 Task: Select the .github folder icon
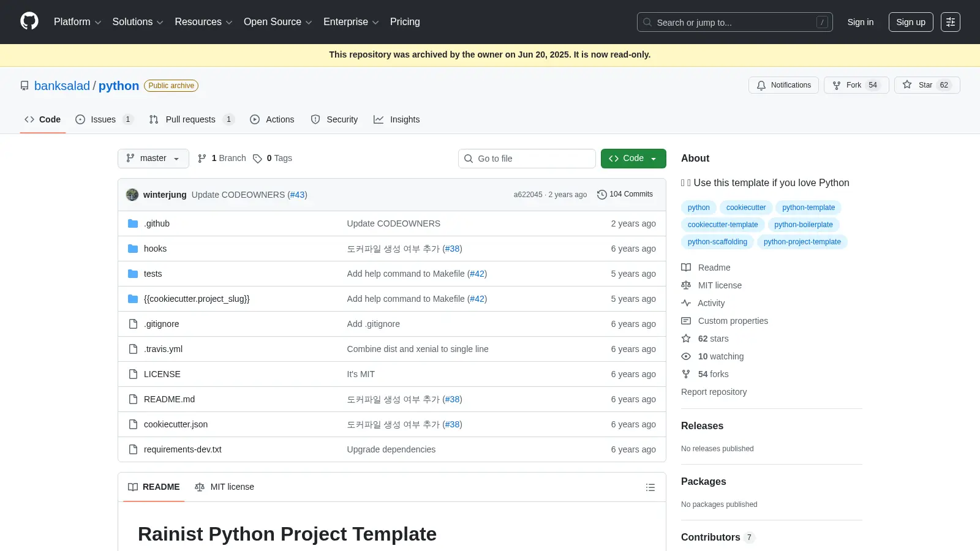(x=133, y=223)
